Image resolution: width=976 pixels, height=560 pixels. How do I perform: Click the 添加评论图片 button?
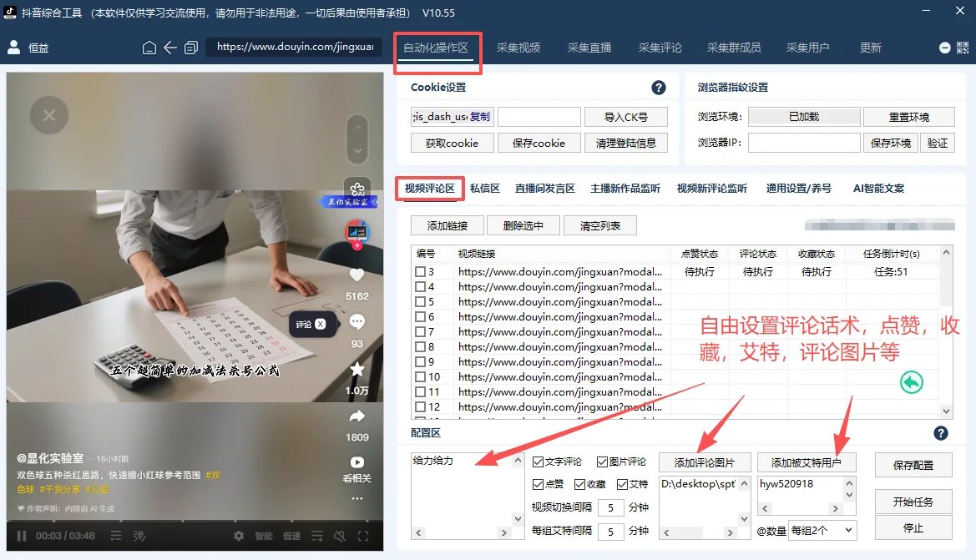(x=705, y=462)
